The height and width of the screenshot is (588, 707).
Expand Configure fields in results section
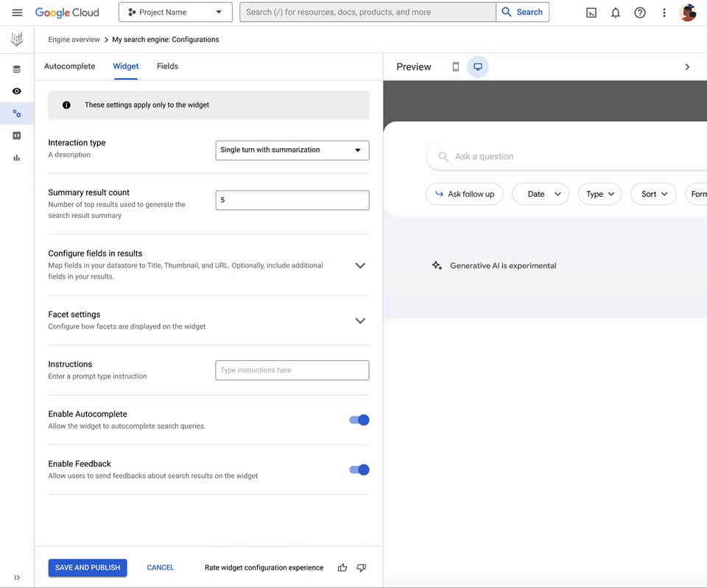(360, 265)
